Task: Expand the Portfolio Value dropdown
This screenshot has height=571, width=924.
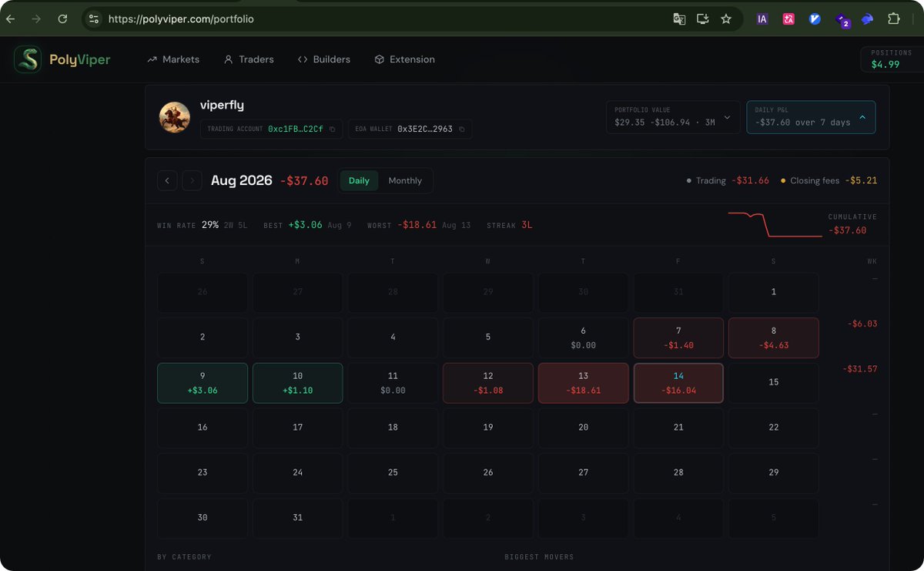Action: click(x=673, y=117)
